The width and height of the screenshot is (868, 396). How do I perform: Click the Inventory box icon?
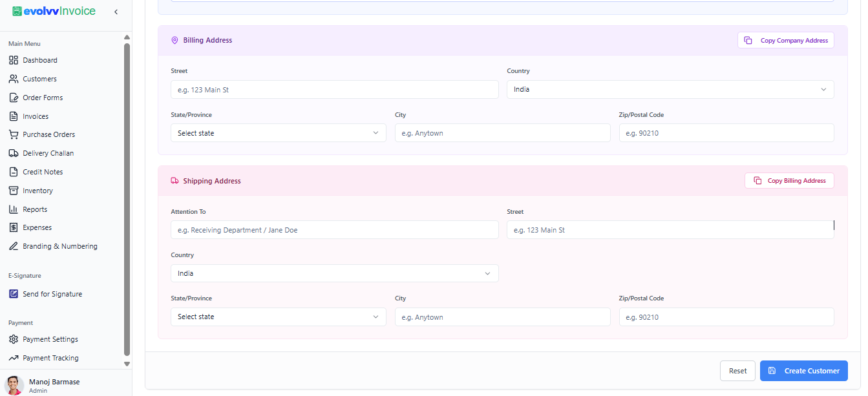pos(14,191)
